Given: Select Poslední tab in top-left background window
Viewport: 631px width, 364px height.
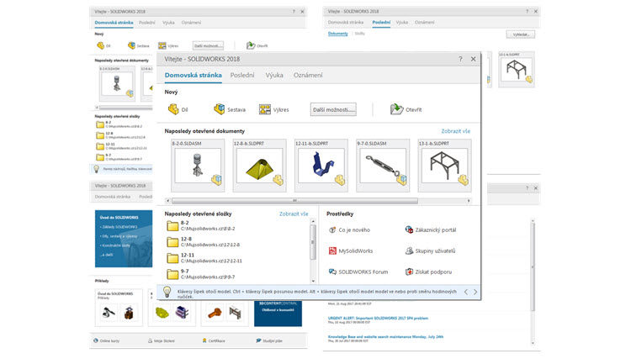Looking at the screenshot, I should pos(147,23).
